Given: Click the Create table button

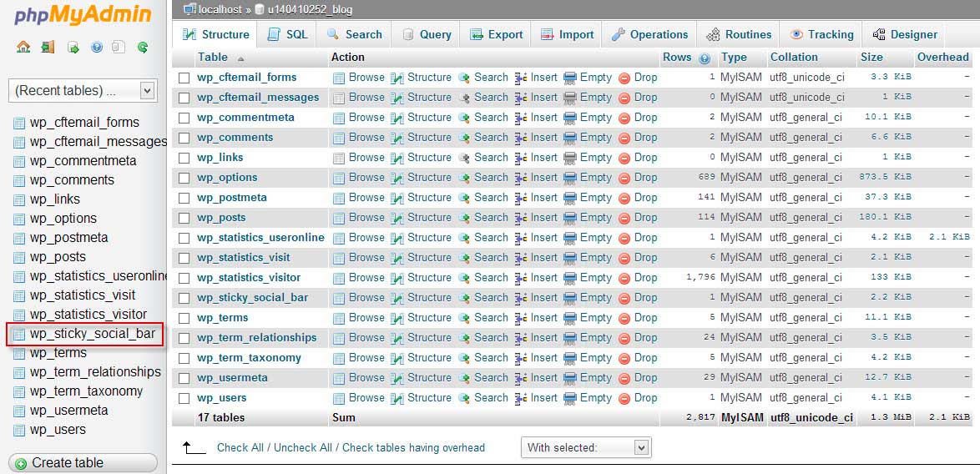Looking at the screenshot, I should point(83,463).
